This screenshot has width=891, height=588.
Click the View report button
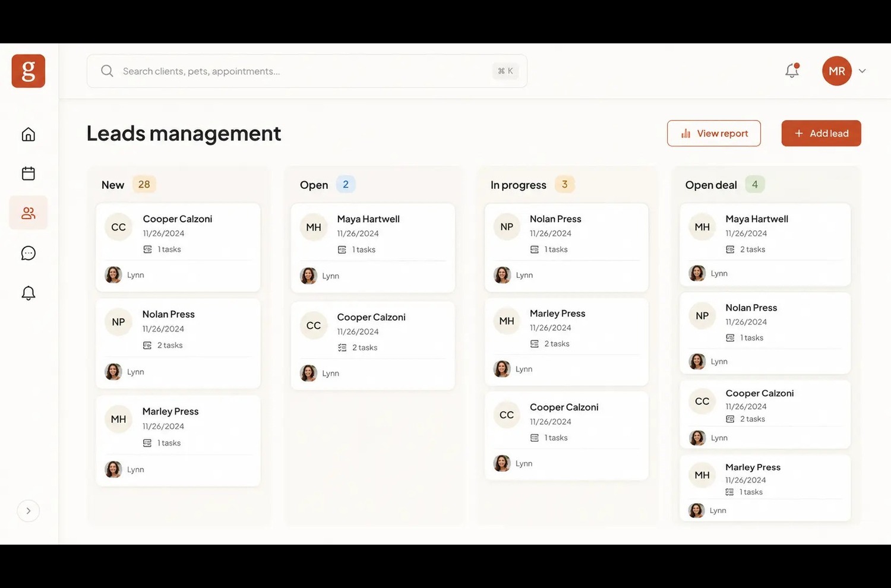coord(714,134)
